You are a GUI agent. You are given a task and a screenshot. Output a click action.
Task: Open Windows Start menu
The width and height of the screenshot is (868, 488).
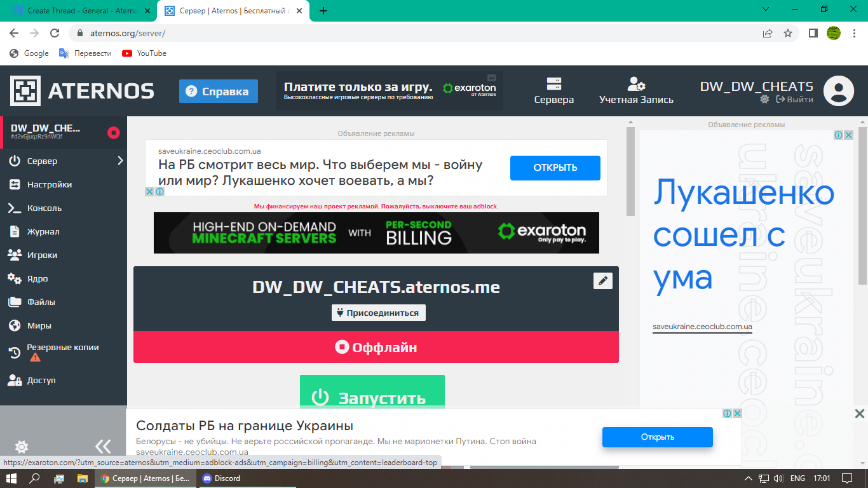pyautogui.click(x=11, y=478)
